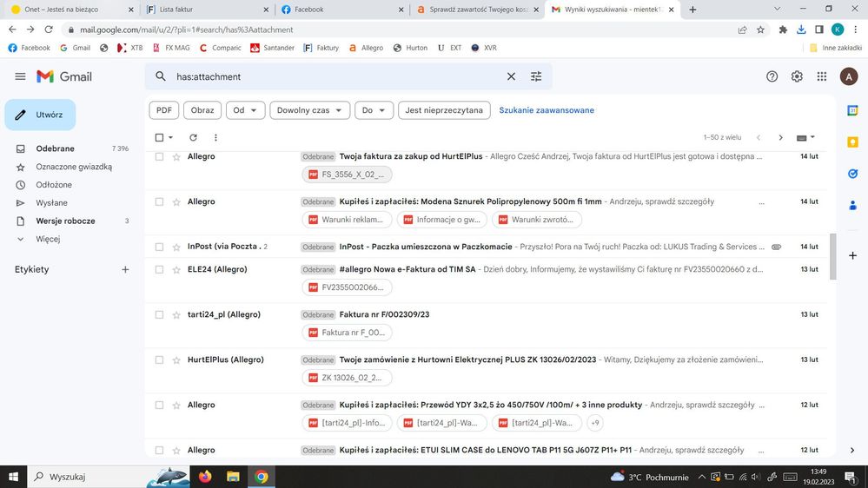Screen dimensions: 868x488
Task: Open Gmail main menu hamburger icon
Action: (20, 76)
